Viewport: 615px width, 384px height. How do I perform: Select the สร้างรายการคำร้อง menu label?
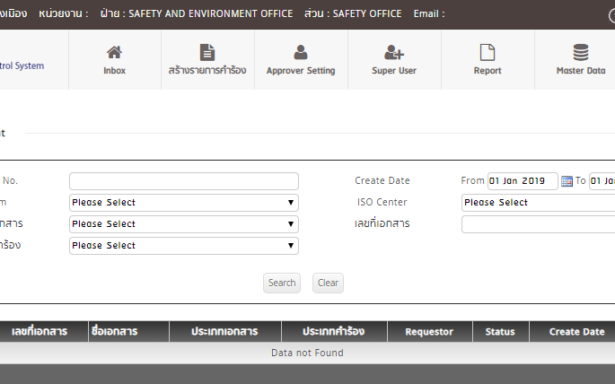click(x=207, y=70)
